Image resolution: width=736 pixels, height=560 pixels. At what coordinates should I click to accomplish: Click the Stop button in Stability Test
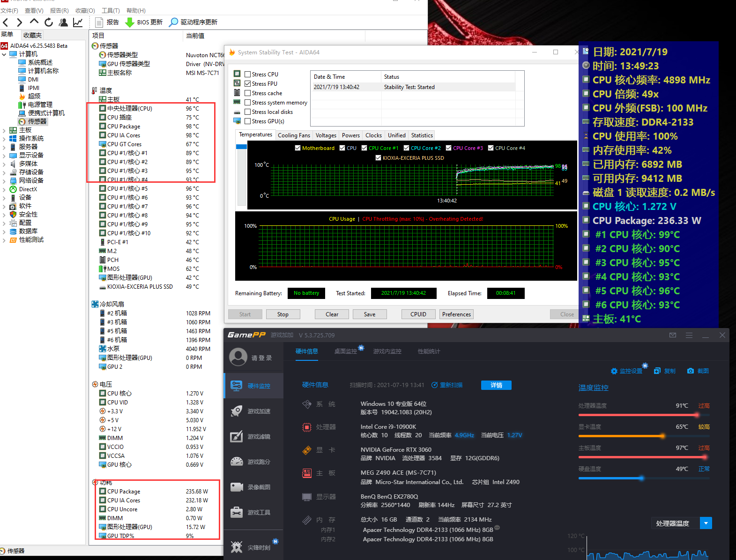[x=283, y=314]
